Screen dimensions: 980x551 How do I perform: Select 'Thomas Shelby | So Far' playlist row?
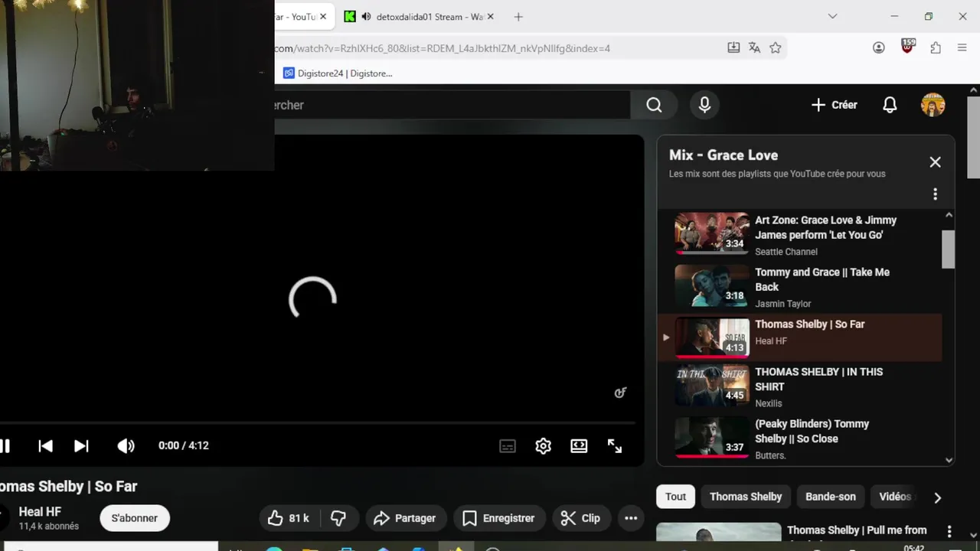[799, 337]
